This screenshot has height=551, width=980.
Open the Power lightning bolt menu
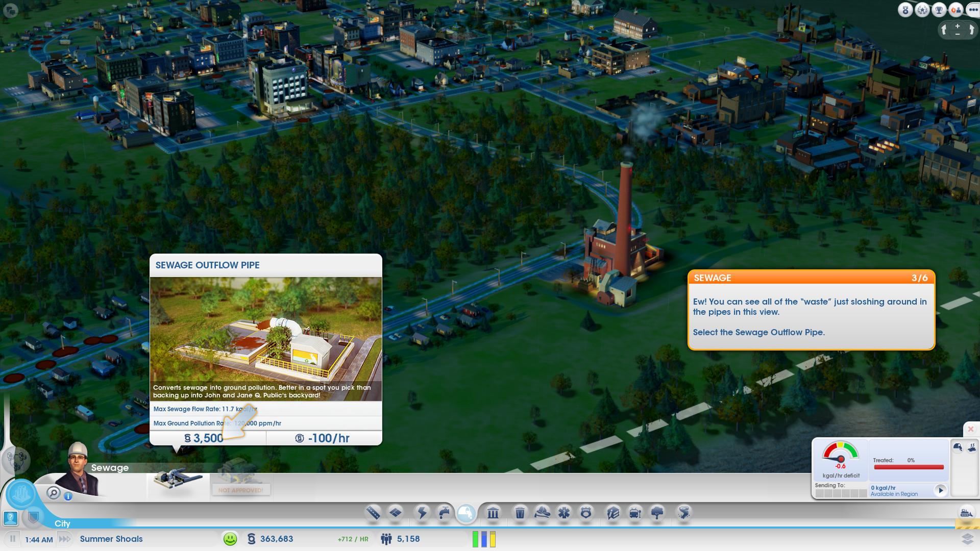[422, 512]
